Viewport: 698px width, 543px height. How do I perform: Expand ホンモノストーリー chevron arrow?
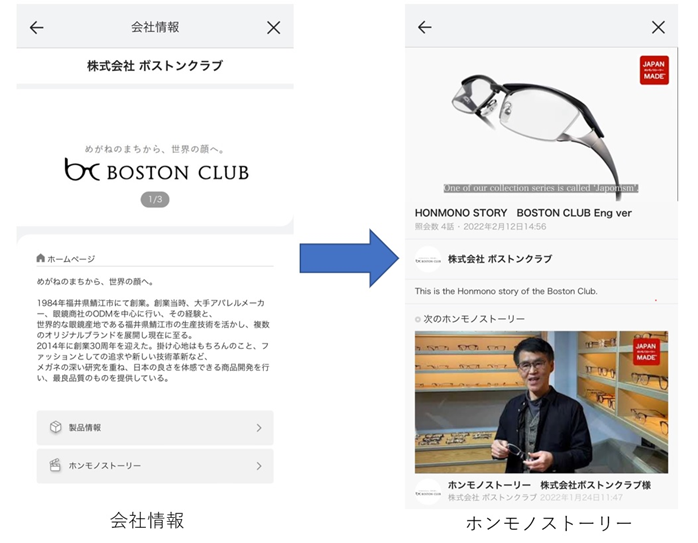[259, 466]
